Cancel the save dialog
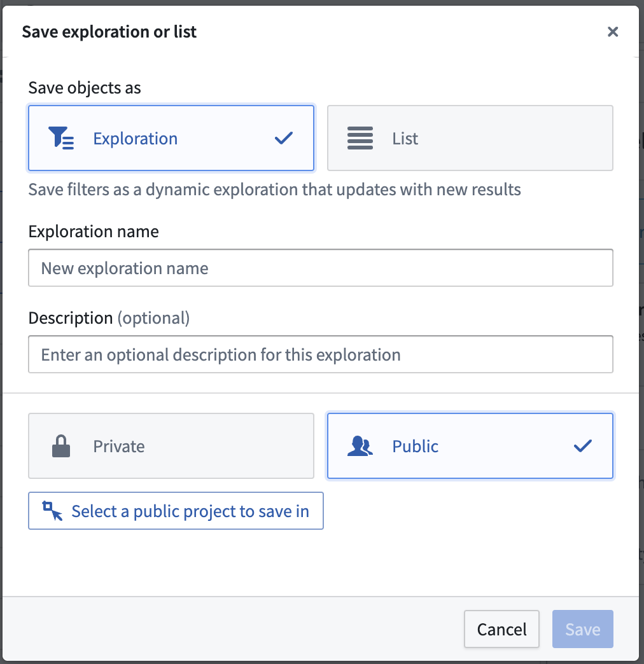Image resolution: width=644 pixels, height=664 pixels. (501, 629)
